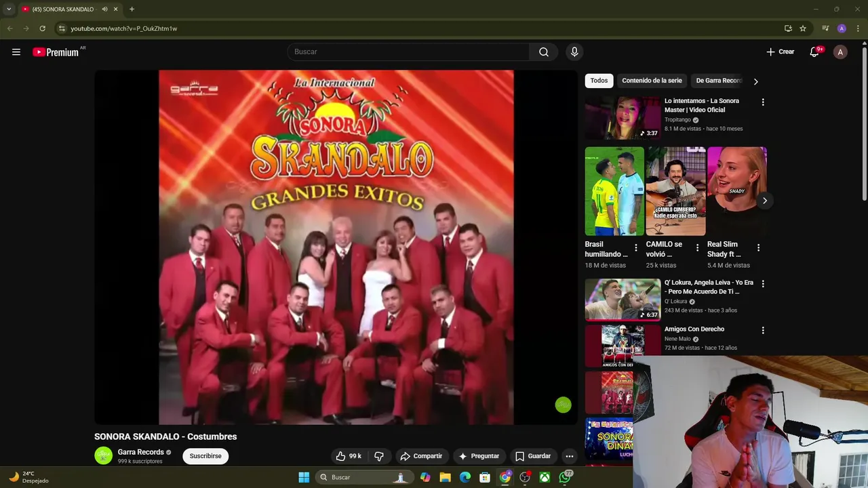Close the SONORA SKANDALO tab
The image size is (868, 488).
115,9
